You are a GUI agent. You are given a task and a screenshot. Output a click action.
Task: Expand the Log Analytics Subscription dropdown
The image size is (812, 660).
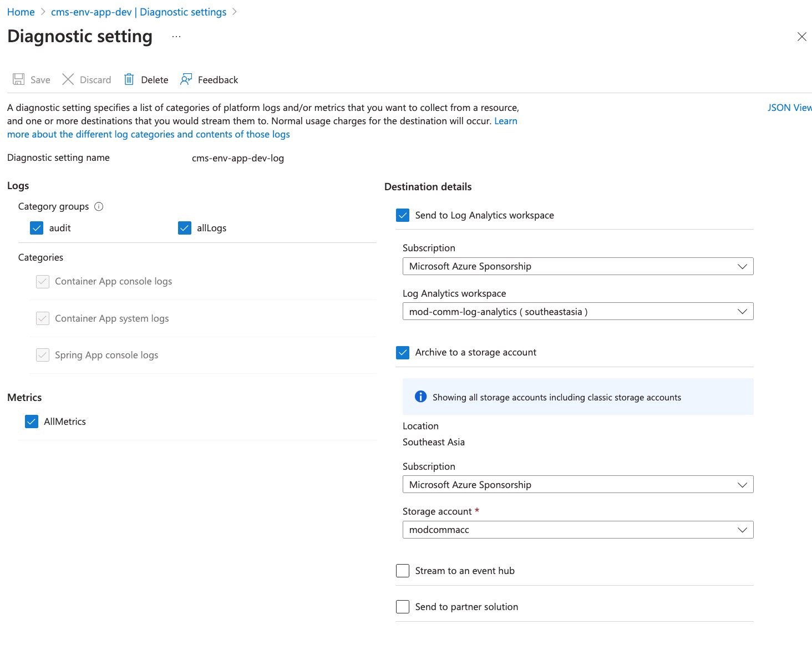(577, 266)
